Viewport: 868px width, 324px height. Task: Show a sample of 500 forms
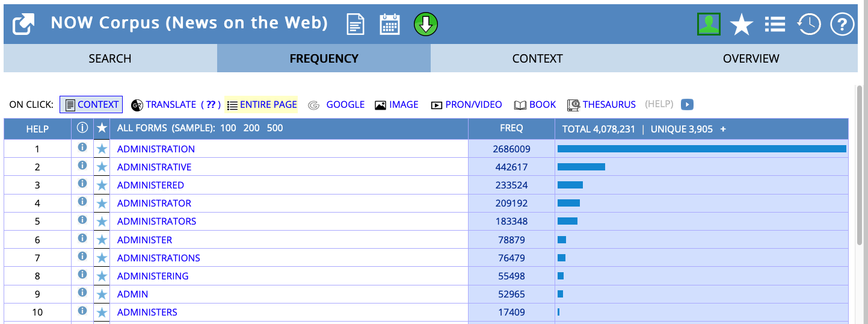[x=275, y=128]
